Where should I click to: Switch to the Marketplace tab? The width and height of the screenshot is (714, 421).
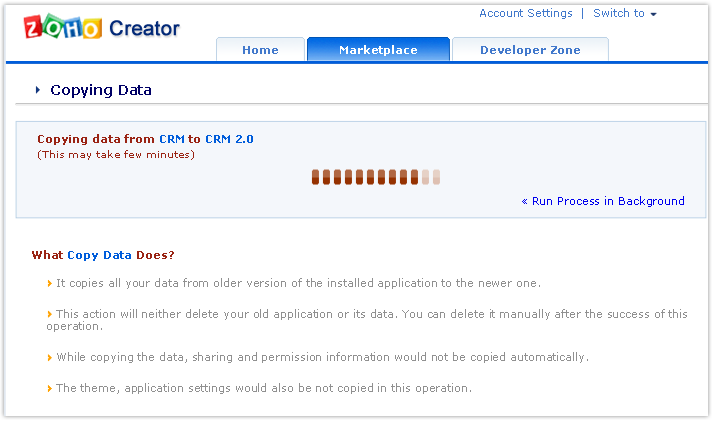(x=378, y=49)
